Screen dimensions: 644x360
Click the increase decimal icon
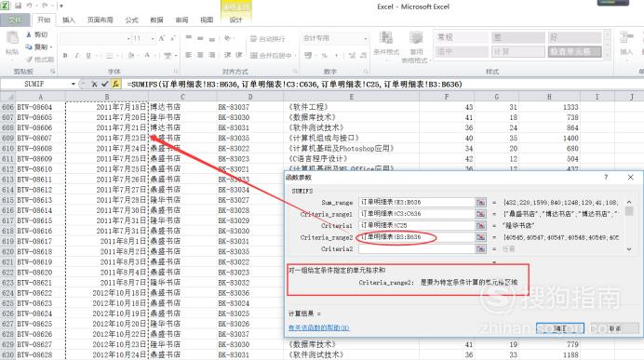click(352, 56)
